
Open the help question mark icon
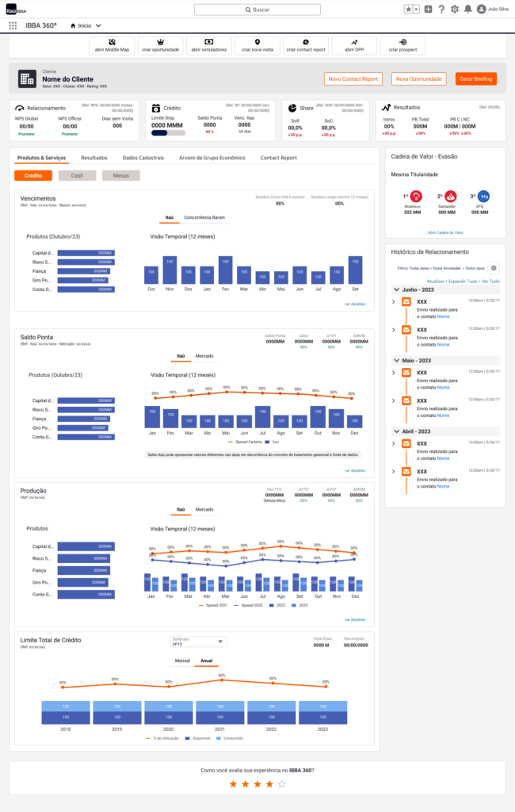441,10
